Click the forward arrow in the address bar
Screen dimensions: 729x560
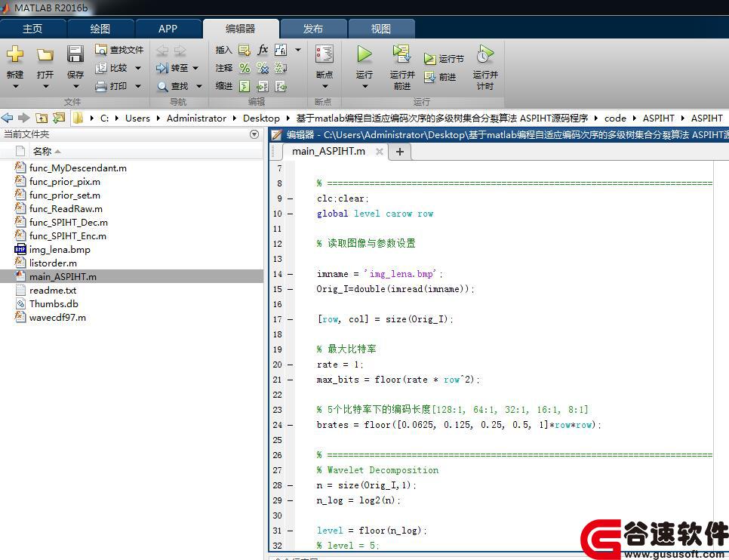(23, 118)
